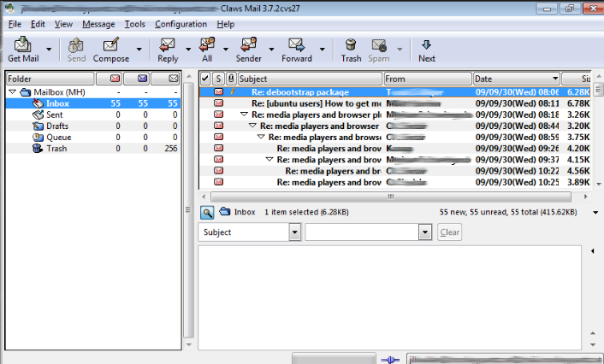The image size is (604, 364).
Task: Open the Tools menu
Action: (134, 24)
